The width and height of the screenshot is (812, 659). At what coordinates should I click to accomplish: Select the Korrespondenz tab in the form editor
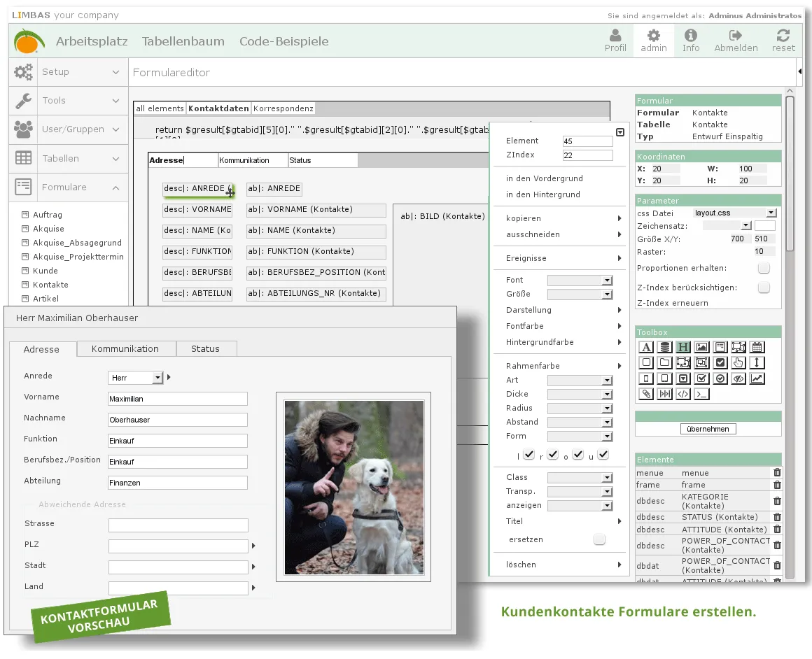(285, 108)
